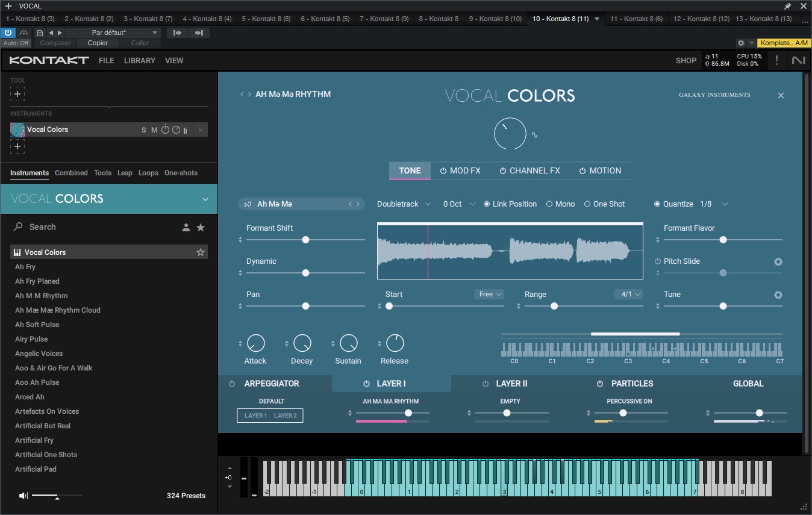Expand the Vocal Colors library header chevron
812x515 pixels.
(x=205, y=199)
